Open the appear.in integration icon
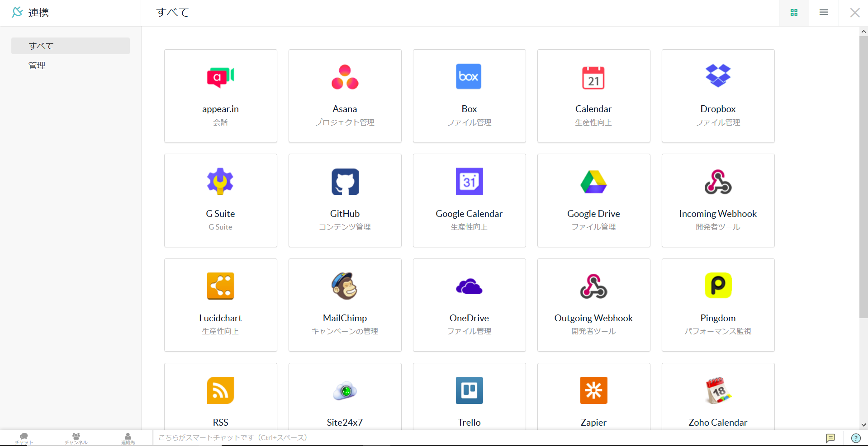Screen dimensions: 868x446 pyautogui.click(x=220, y=77)
